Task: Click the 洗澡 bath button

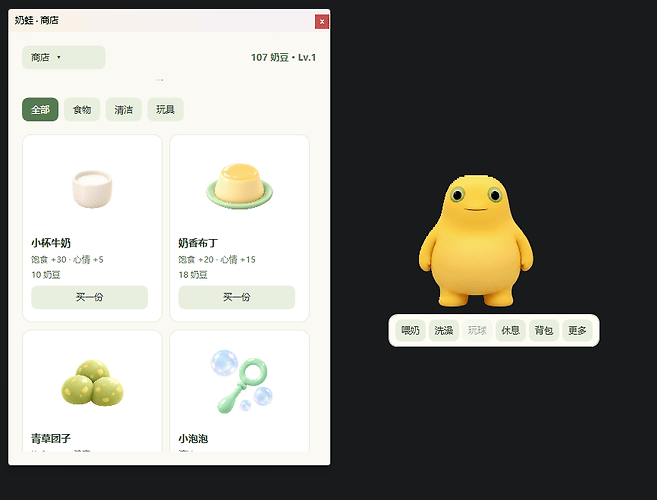Action: pos(444,331)
